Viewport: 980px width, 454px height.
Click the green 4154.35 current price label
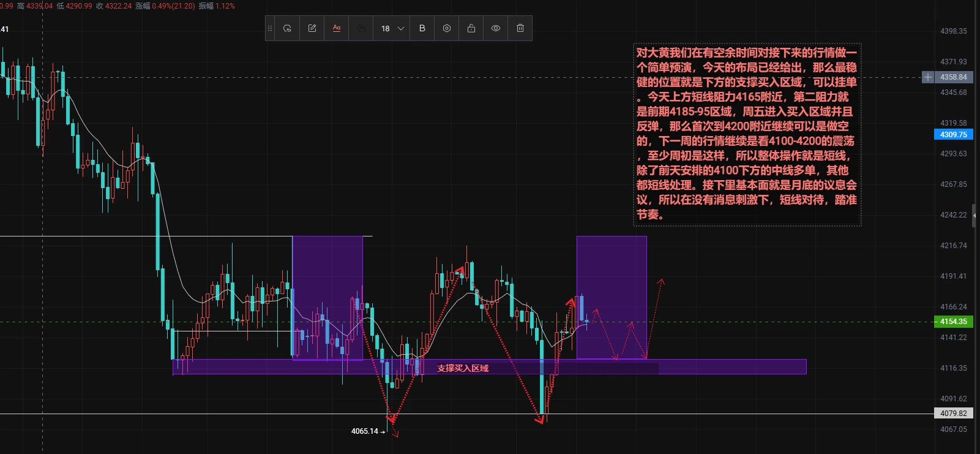[x=954, y=322]
